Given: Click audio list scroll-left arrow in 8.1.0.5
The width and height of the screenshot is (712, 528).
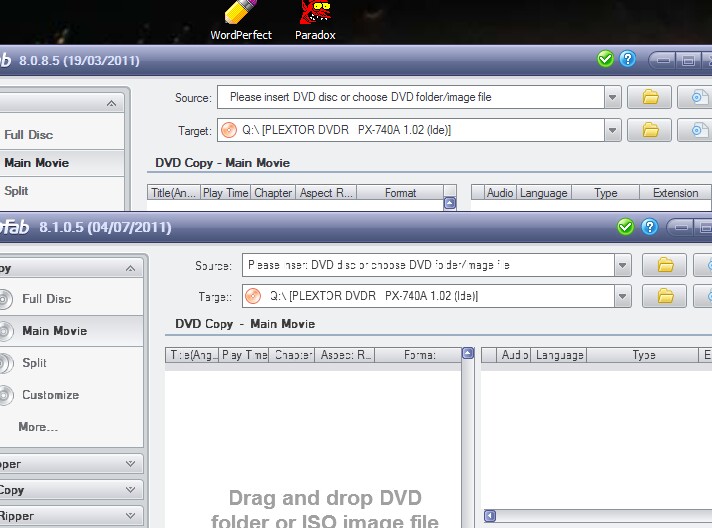Looking at the screenshot, I should [x=490, y=516].
